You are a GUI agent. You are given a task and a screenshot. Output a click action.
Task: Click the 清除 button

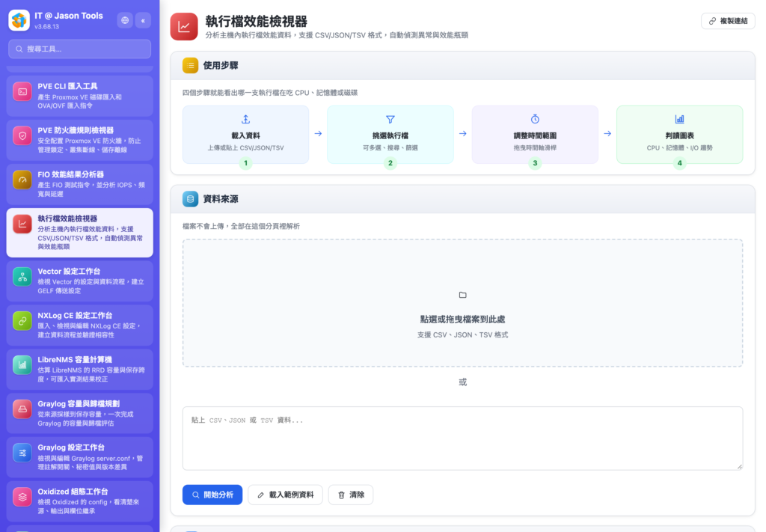coord(351,495)
